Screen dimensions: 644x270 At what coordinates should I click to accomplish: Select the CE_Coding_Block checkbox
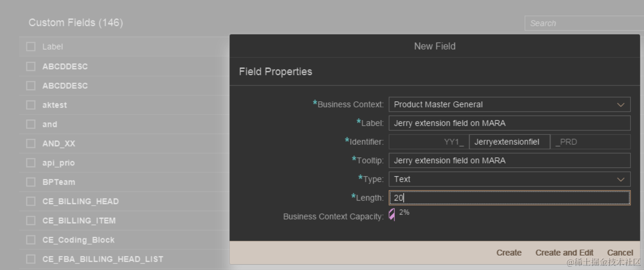31,240
